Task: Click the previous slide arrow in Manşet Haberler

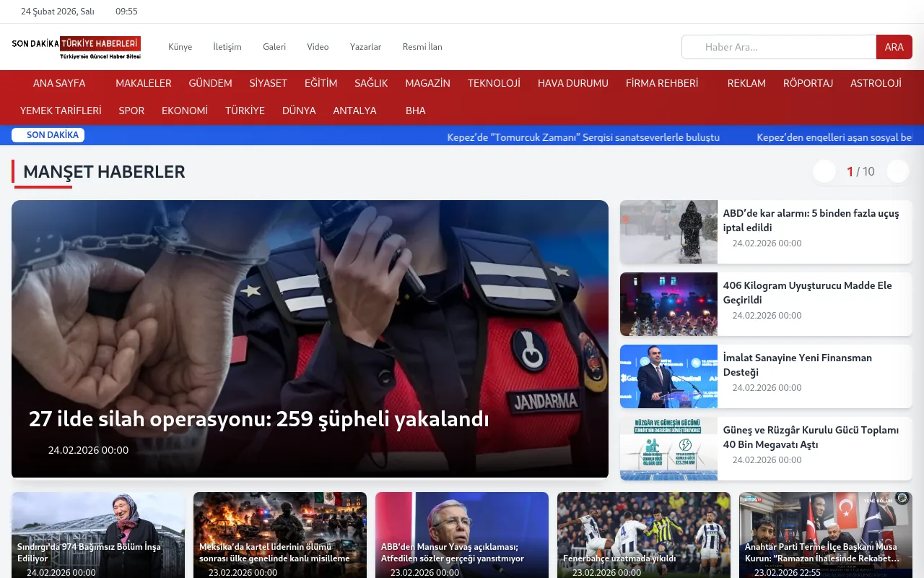Action: point(824,171)
